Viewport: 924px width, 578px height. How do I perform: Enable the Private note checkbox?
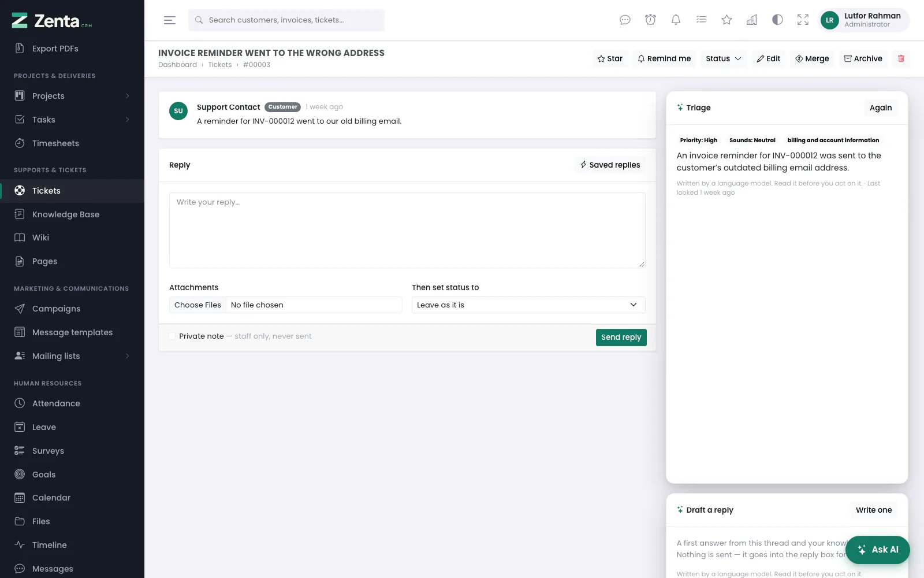click(172, 336)
